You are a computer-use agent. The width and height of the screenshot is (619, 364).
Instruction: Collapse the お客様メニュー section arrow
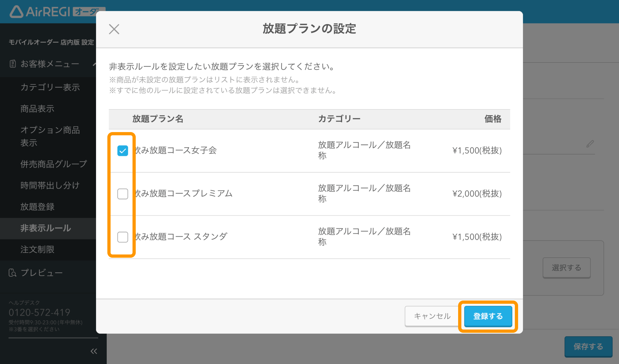(x=94, y=64)
